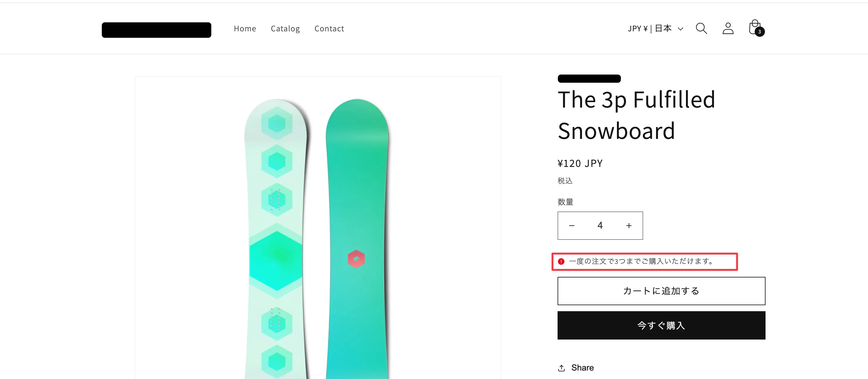The height and width of the screenshot is (379, 868).
Task: Click the cart item count badge
Action: [x=759, y=32]
